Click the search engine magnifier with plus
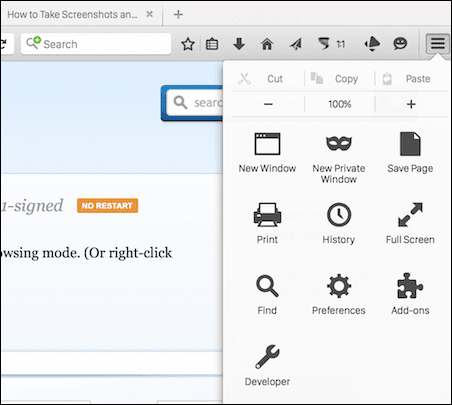Viewport: 452px width, 405px height. (33, 43)
